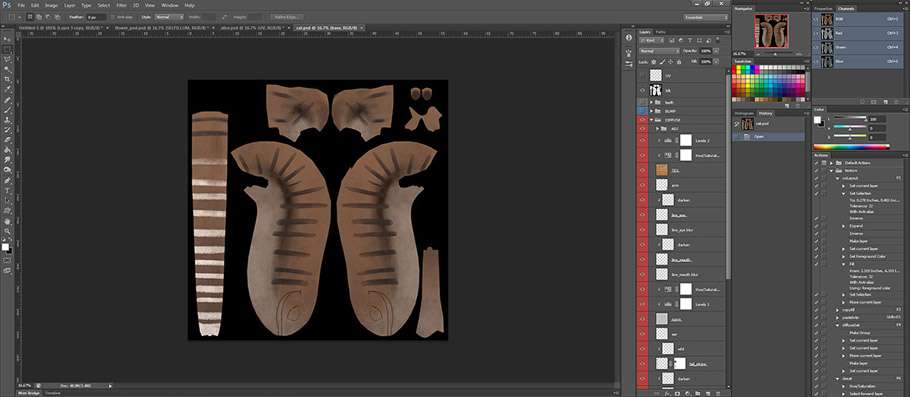Select the Move tool

tap(8, 39)
